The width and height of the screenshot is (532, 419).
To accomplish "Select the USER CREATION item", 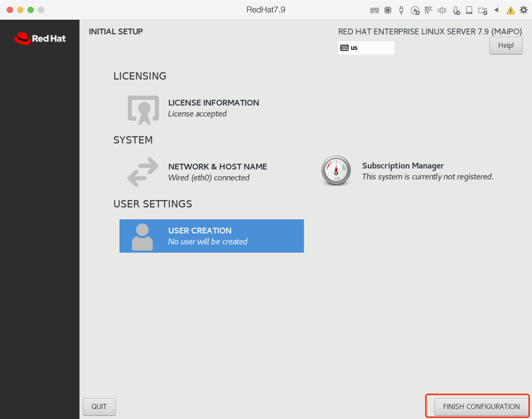I will point(211,236).
